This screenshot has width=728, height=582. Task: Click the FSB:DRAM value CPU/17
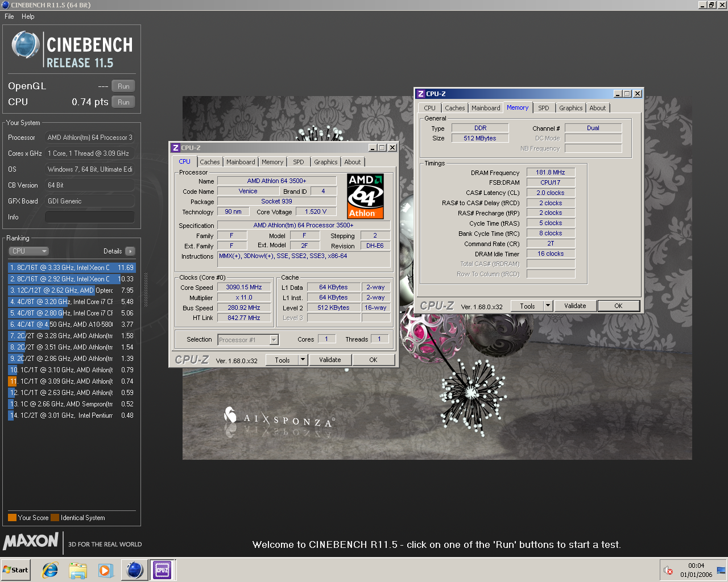pos(551,182)
